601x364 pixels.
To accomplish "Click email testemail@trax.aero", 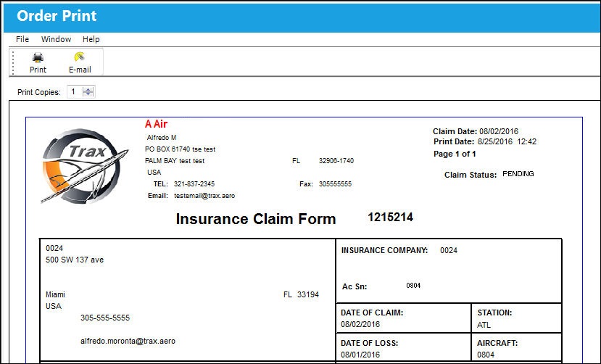I will [x=204, y=196].
